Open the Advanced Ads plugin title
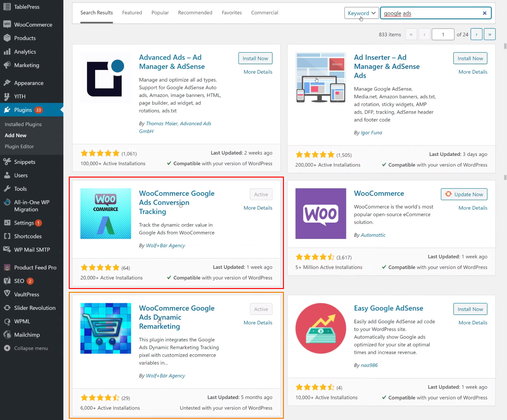 pyautogui.click(x=172, y=62)
